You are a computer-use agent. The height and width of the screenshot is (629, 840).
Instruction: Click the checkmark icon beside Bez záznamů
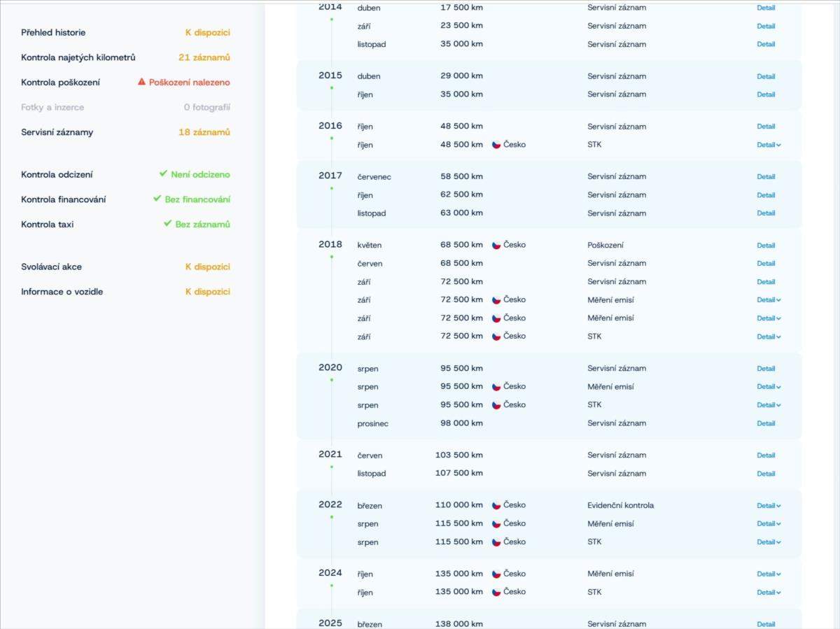167,224
